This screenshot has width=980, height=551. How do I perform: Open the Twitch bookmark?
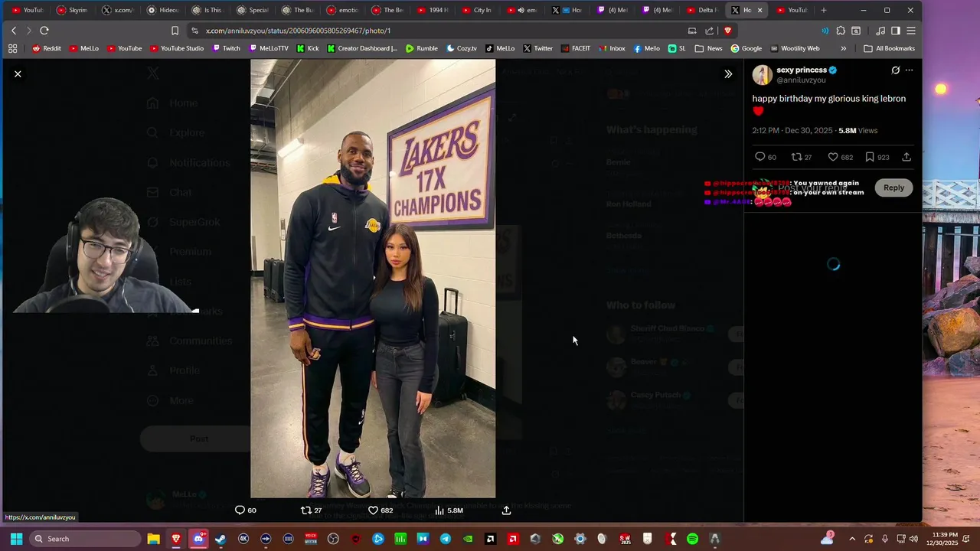coord(226,48)
